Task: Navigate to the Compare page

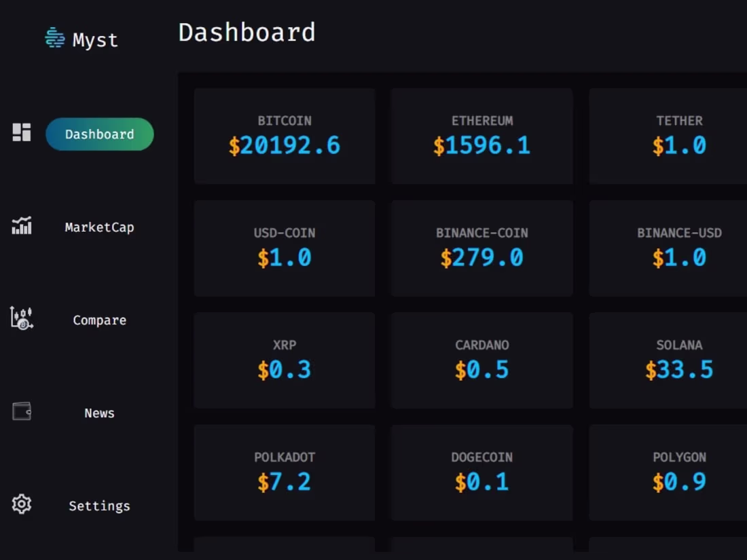Action: point(99,319)
